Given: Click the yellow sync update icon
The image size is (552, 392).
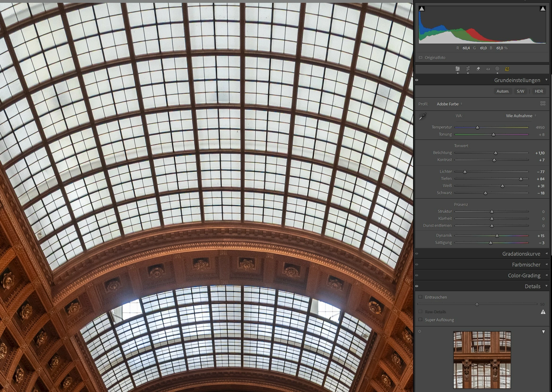Looking at the screenshot, I should 507,69.
